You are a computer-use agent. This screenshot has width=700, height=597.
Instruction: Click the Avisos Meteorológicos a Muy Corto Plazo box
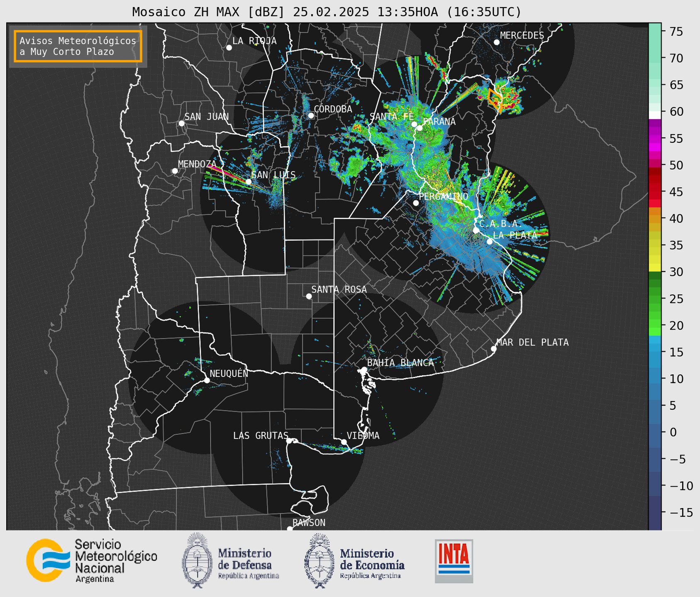[78, 46]
